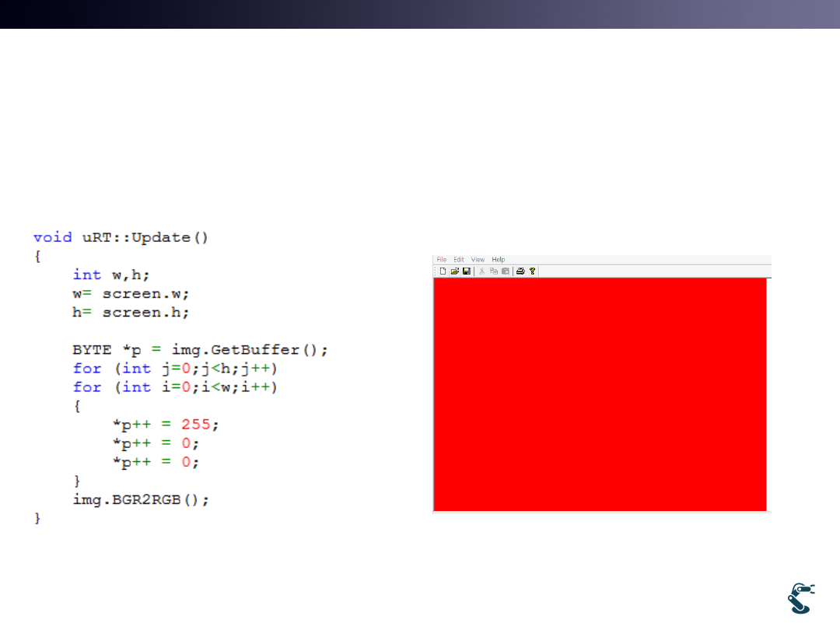This screenshot has width=840, height=630.
Task: Click the 'for (int i=0;i<w;i++)' line
Action: [175, 387]
